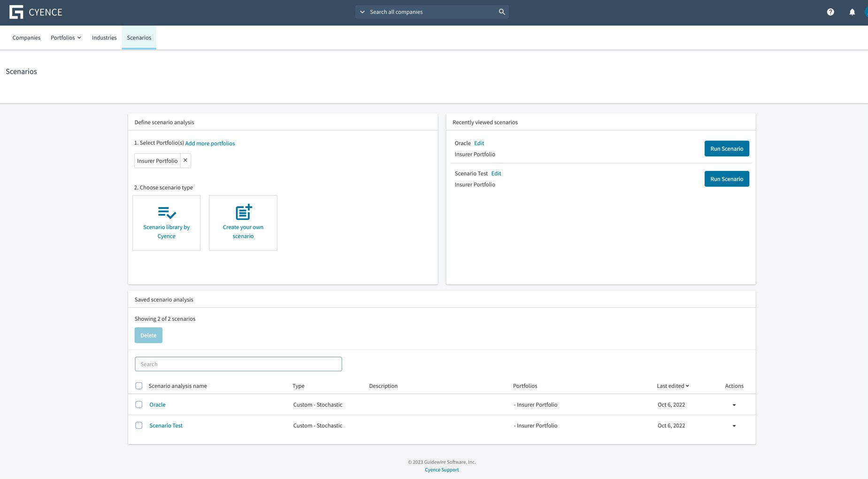Click the user avatar in the top right
This screenshot has width=868, height=479.
click(866, 12)
